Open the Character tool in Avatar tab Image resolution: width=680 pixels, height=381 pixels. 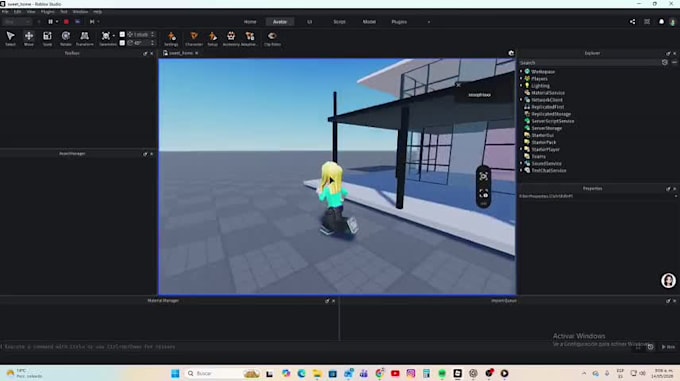coord(194,38)
